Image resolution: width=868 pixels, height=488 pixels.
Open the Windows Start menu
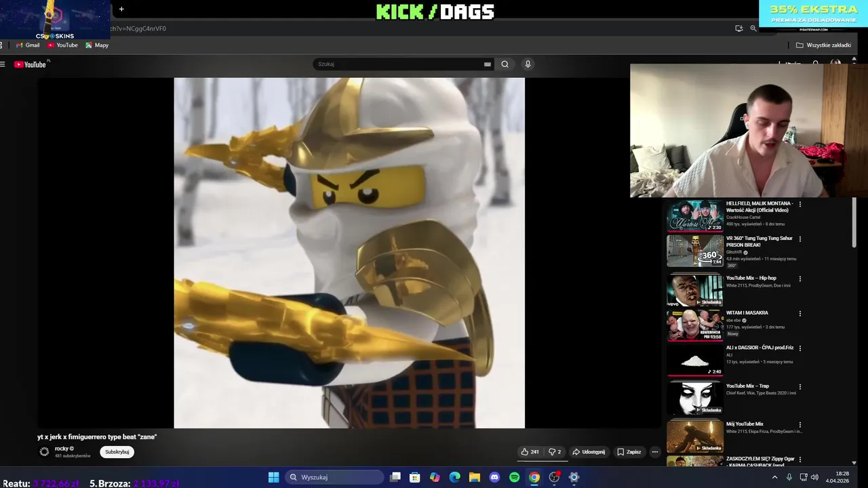[273, 477]
